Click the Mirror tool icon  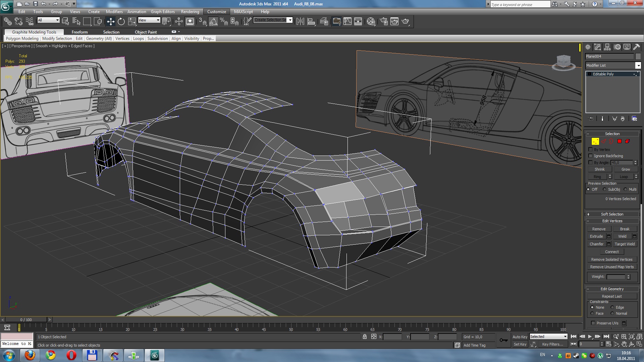(300, 22)
